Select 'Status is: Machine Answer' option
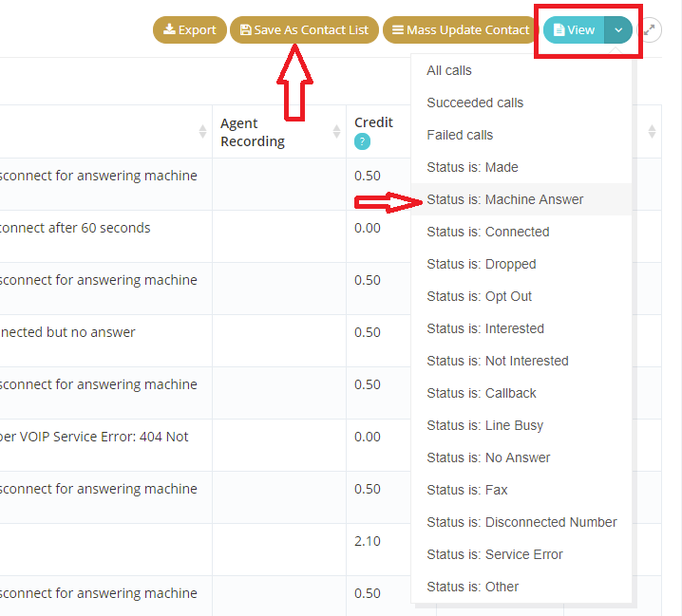Screen dimensions: 682x616 pyautogui.click(x=505, y=199)
